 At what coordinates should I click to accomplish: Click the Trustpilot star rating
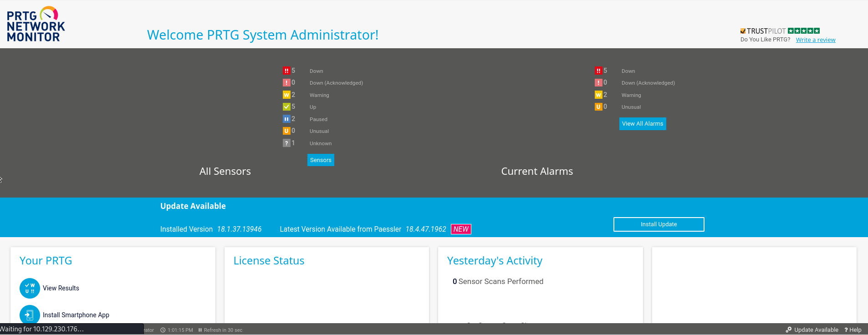[804, 31]
